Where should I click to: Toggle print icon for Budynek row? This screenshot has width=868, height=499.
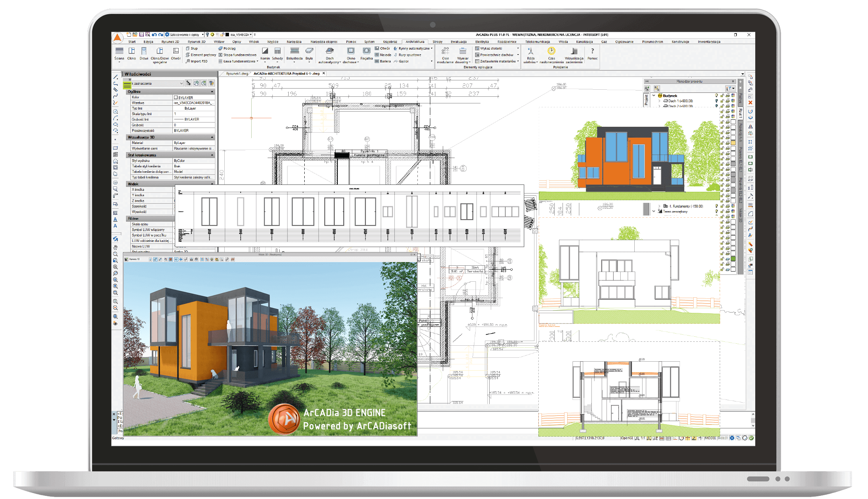click(728, 96)
